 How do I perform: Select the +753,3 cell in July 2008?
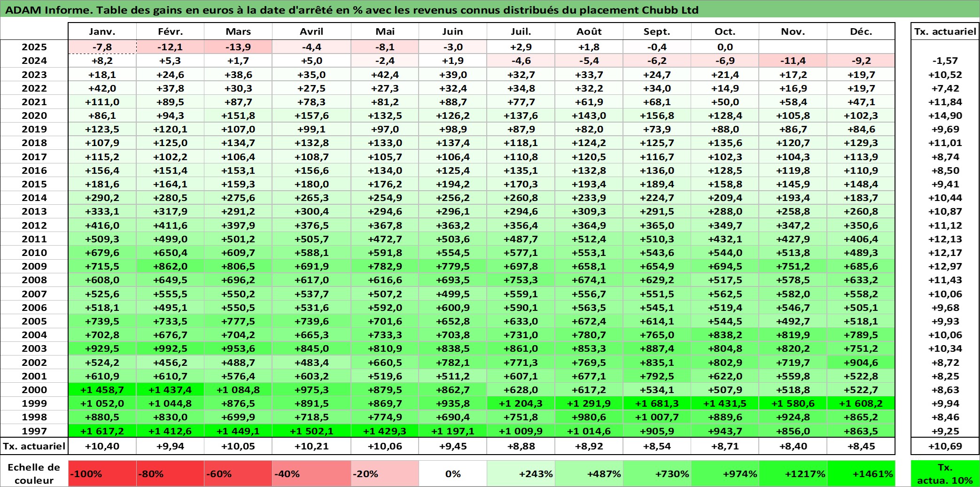[x=521, y=280]
